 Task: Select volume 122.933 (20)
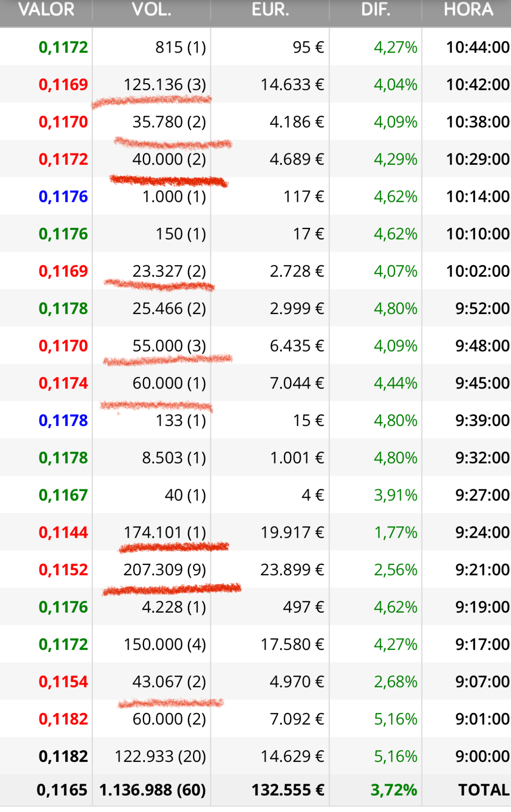pyautogui.click(x=160, y=757)
